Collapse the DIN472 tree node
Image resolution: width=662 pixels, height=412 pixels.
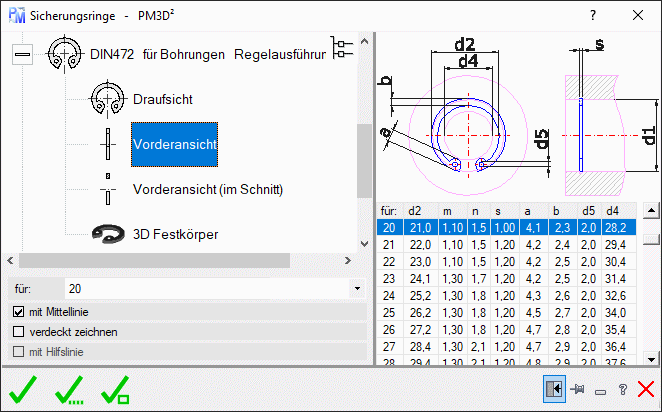22,55
